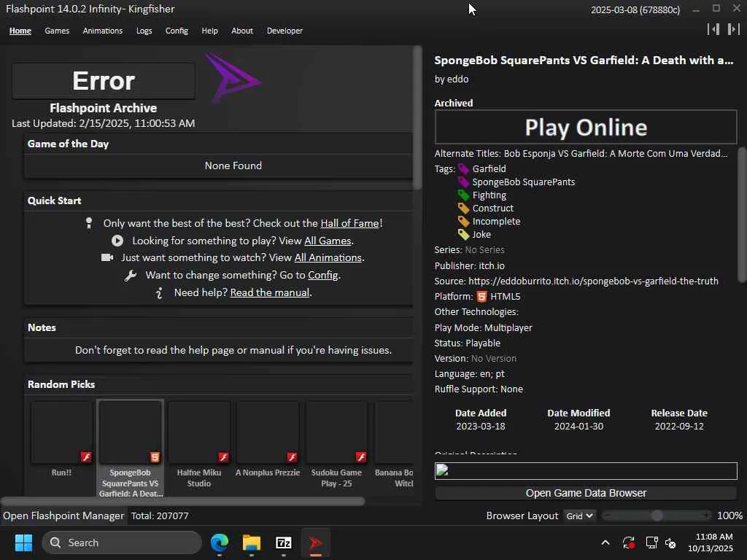
Task: Open the Developer tab
Action: (x=285, y=31)
